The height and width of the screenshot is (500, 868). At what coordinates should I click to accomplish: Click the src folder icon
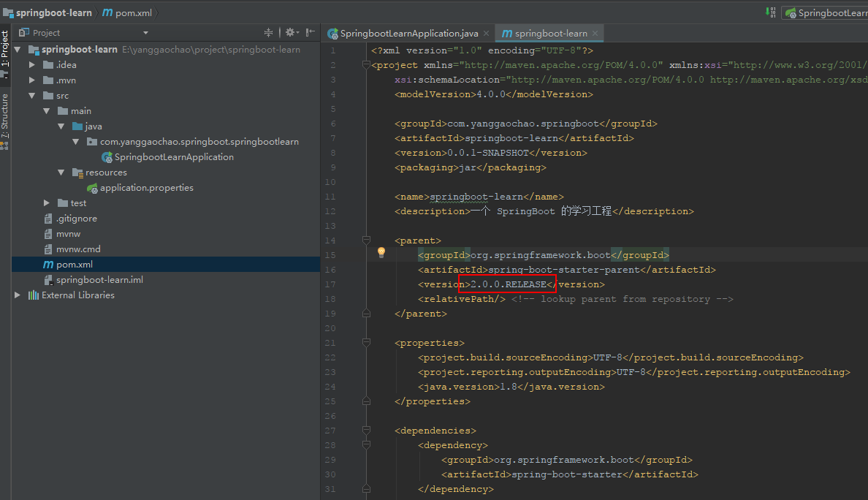(x=48, y=96)
